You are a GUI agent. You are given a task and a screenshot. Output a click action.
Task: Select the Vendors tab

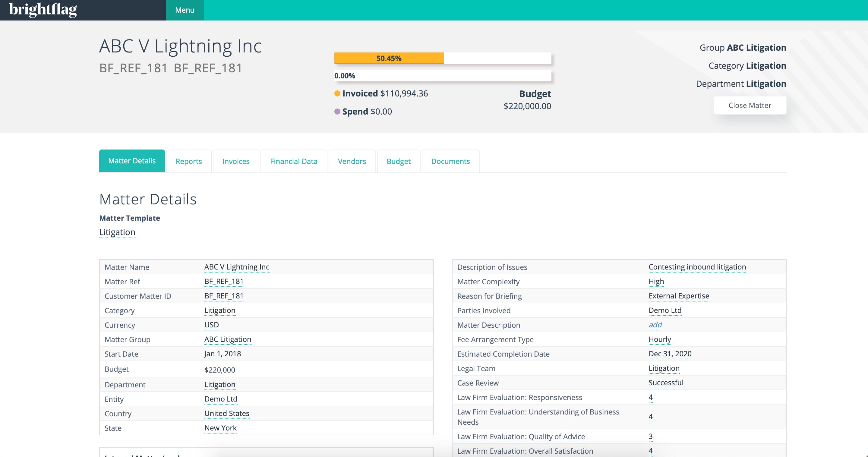coord(352,162)
